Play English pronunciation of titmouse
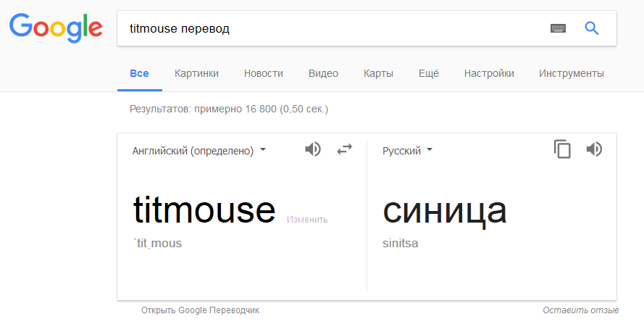The image size is (644, 327). click(312, 150)
